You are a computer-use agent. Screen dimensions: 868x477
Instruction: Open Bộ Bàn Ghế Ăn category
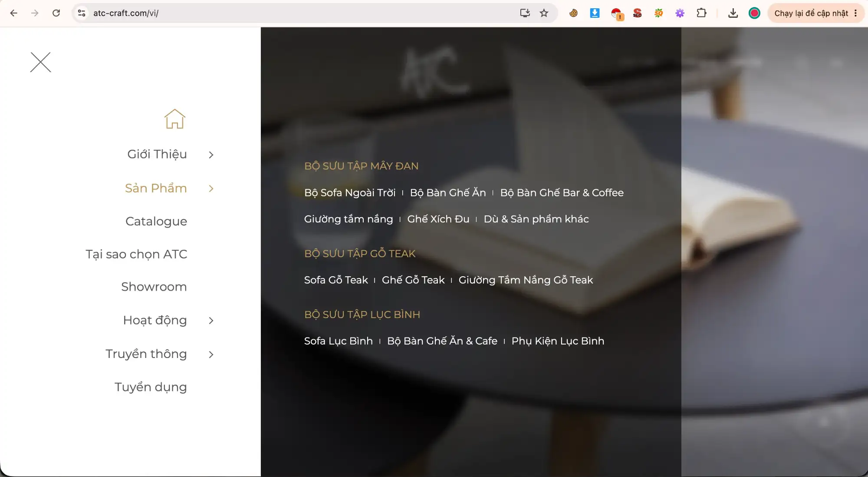[x=448, y=192]
